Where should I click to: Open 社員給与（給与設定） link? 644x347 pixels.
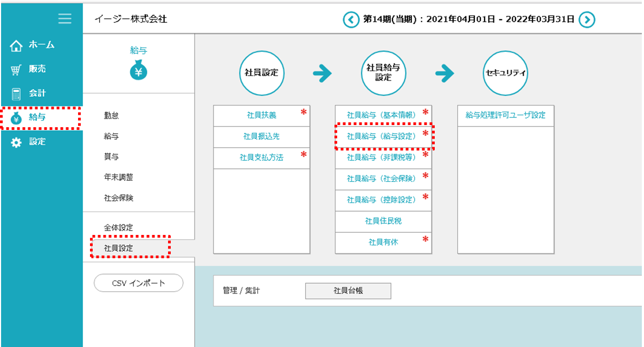click(382, 136)
